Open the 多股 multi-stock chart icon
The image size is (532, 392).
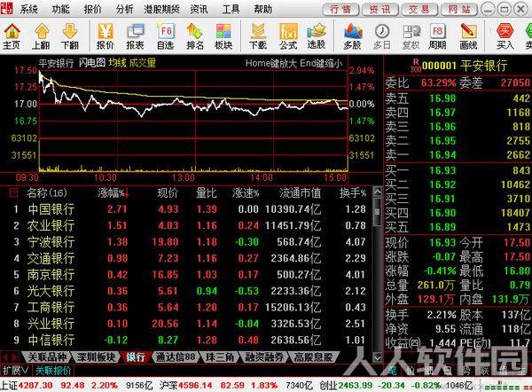click(x=353, y=36)
